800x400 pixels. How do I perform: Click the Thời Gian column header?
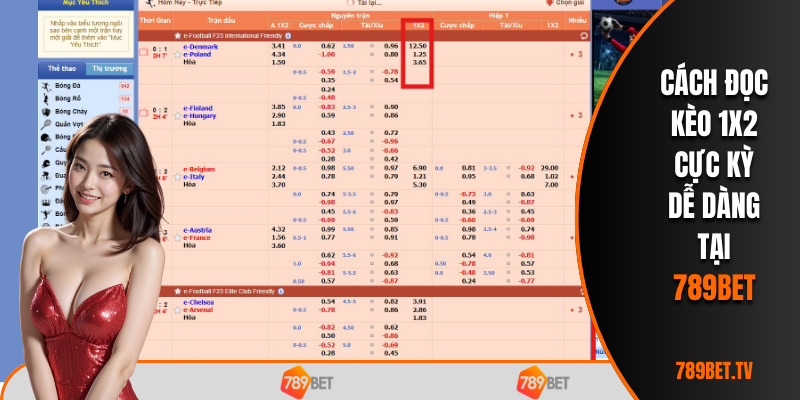click(155, 20)
